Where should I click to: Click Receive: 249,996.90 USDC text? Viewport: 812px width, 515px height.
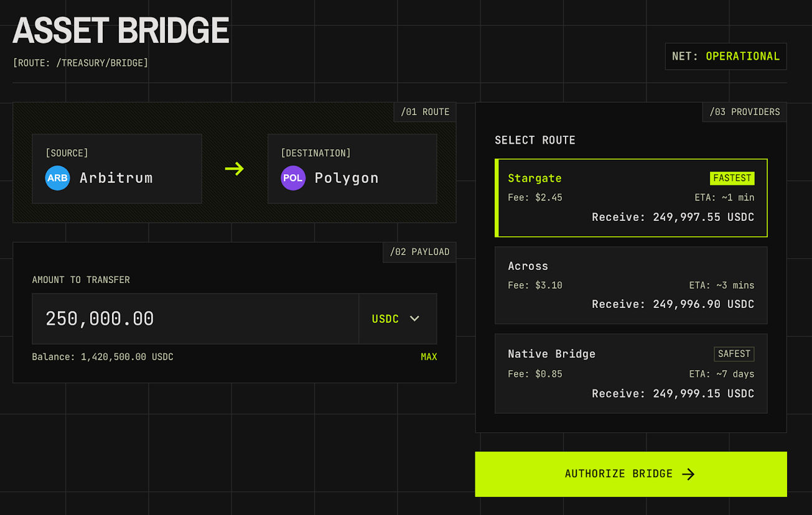(673, 304)
